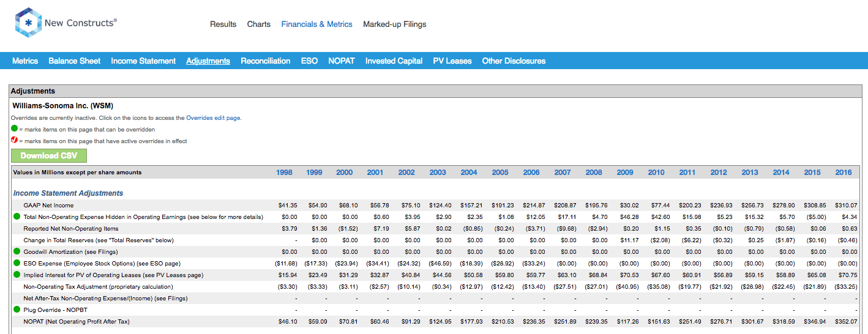Click the 2009 Total Non-Operating Expense value $46.28
This screenshot has height=334, width=868.
[629, 217]
